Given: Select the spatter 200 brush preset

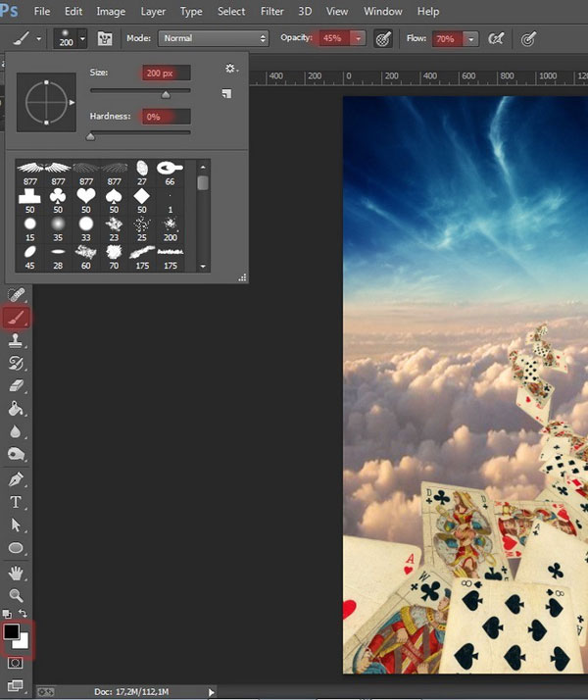Looking at the screenshot, I should [170, 228].
